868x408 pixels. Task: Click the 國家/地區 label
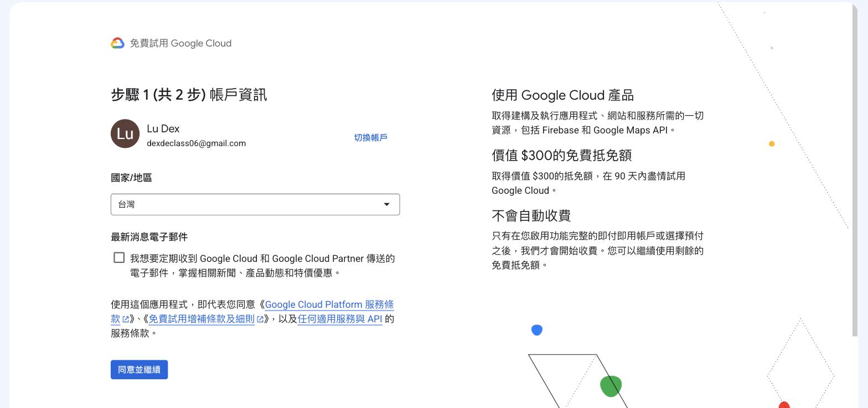pos(131,178)
